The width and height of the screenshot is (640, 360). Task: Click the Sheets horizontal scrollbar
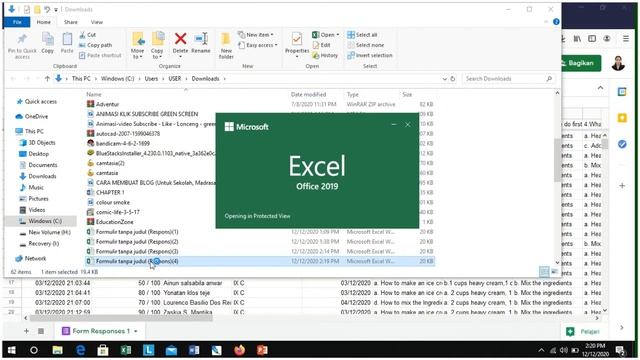121,318
